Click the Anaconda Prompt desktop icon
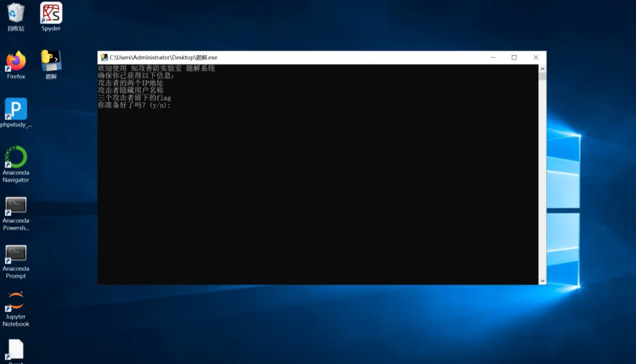The image size is (636, 364). tap(16, 253)
